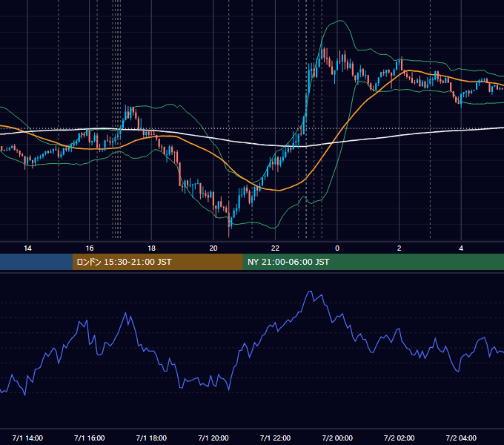Select the 7/1 18:00 time label
This screenshot has height=445, width=504.
coord(151,438)
